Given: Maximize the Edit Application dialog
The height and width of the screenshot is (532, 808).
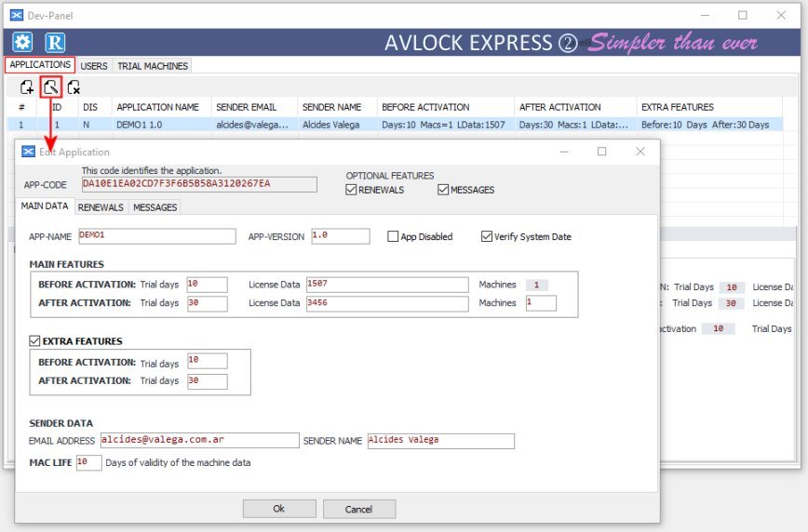Looking at the screenshot, I should pyautogui.click(x=602, y=152).
